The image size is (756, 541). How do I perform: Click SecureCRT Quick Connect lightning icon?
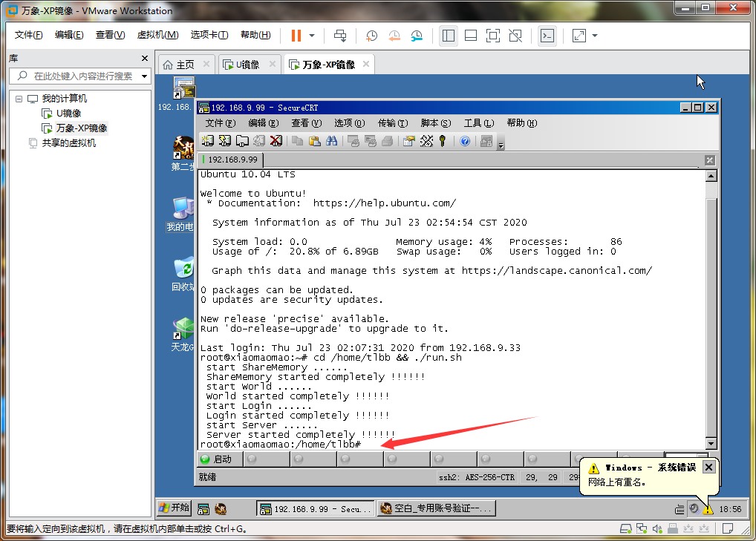[225, 141]
